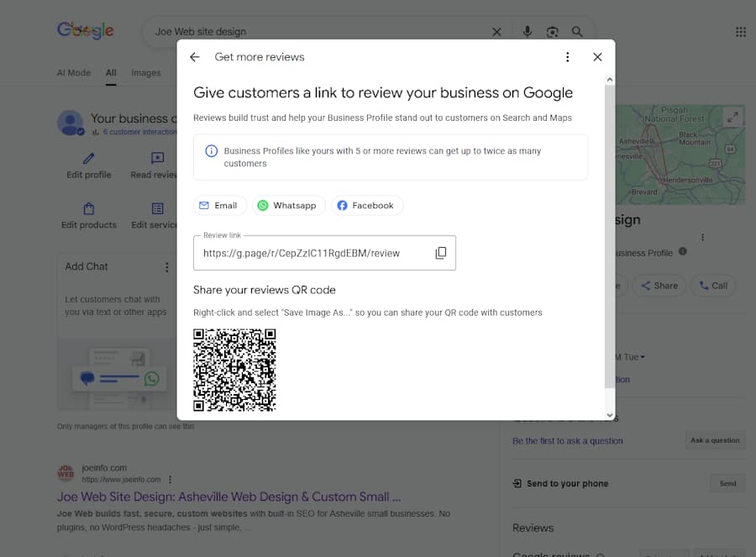Click the search magnifier icon
The image size is (756, 557).
click(577, 32)
